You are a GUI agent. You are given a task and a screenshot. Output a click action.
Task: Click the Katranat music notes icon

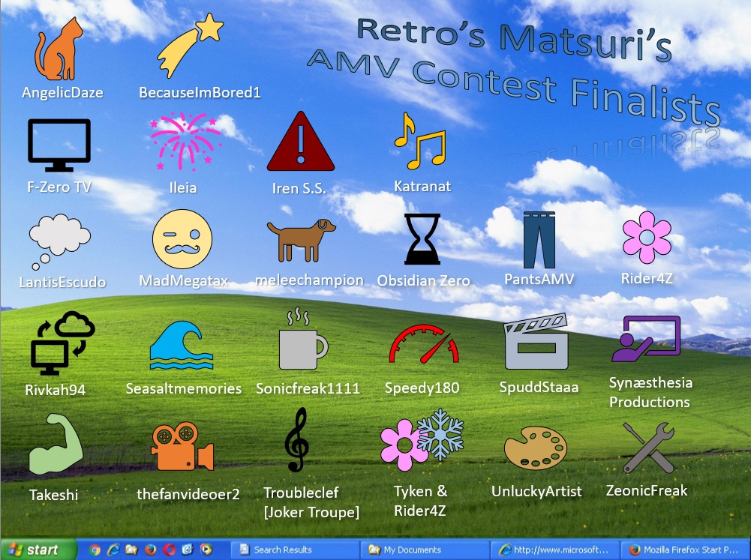pos(420,141)
